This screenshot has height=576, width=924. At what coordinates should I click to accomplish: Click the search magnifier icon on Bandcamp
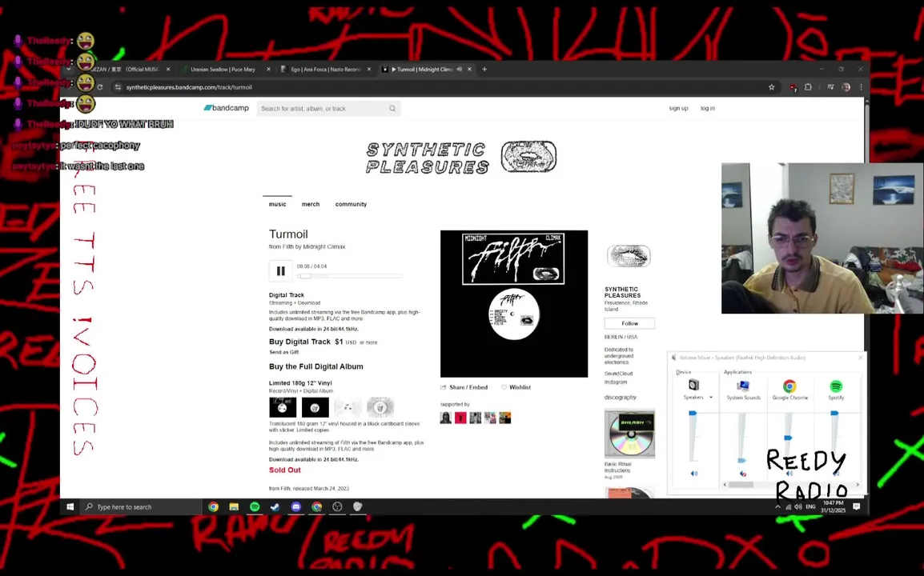392,108
